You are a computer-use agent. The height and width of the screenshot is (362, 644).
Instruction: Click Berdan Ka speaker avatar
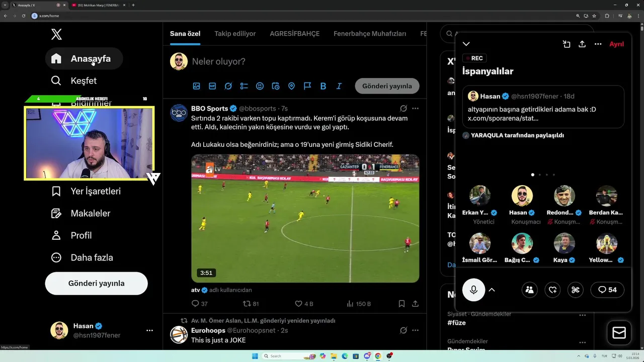click(x=607, y=196)
